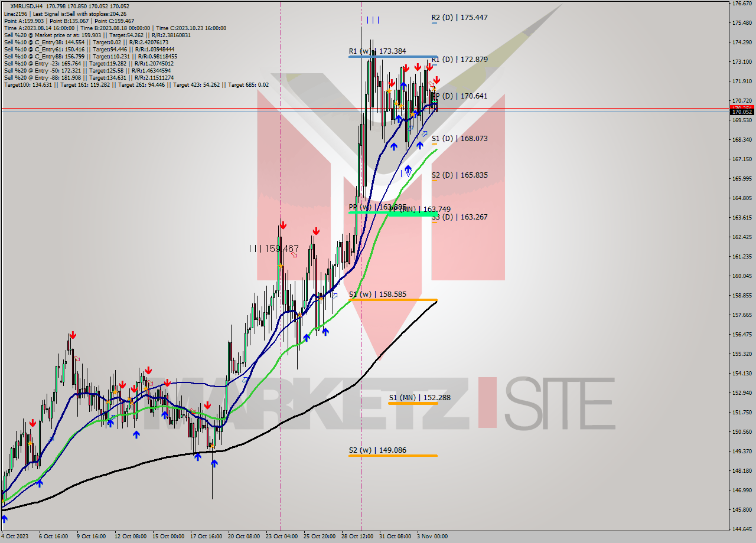Click the 'R2 (D) | 175.447' pivot label
756x543 pixels.
[x=460, y=18]
